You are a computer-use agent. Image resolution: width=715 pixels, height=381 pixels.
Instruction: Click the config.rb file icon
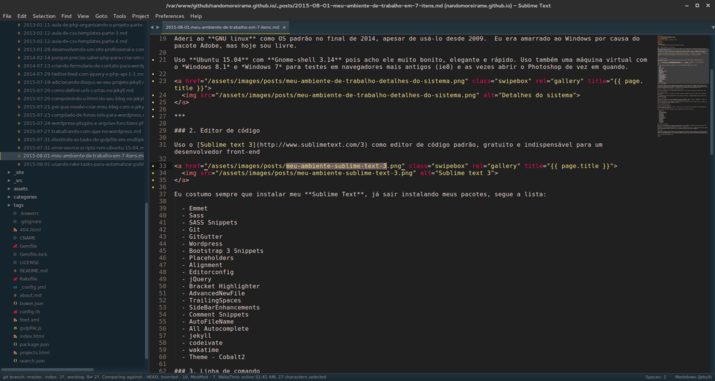pos(16,312)
